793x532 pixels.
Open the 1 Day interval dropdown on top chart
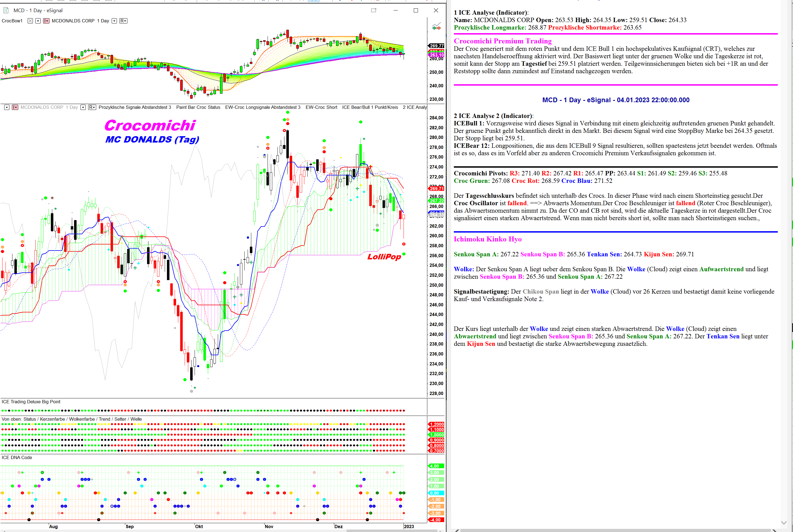click(114, 21)
